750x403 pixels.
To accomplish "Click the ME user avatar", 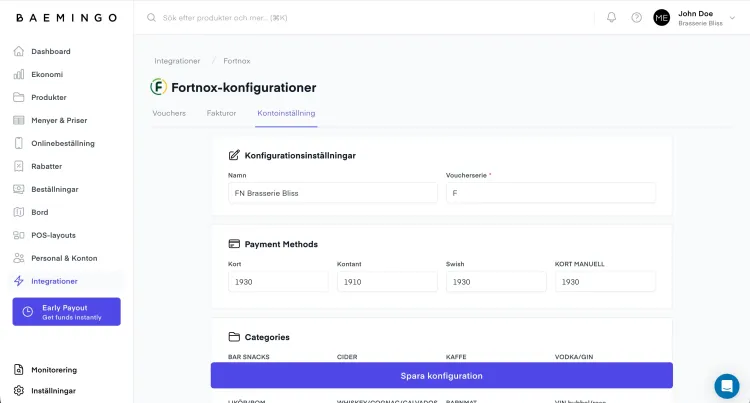I will click(x=661, y=17).
